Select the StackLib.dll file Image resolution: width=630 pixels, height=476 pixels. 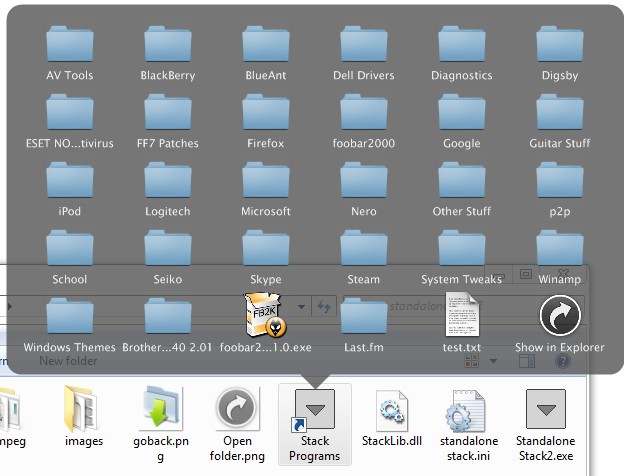point(392,418)
